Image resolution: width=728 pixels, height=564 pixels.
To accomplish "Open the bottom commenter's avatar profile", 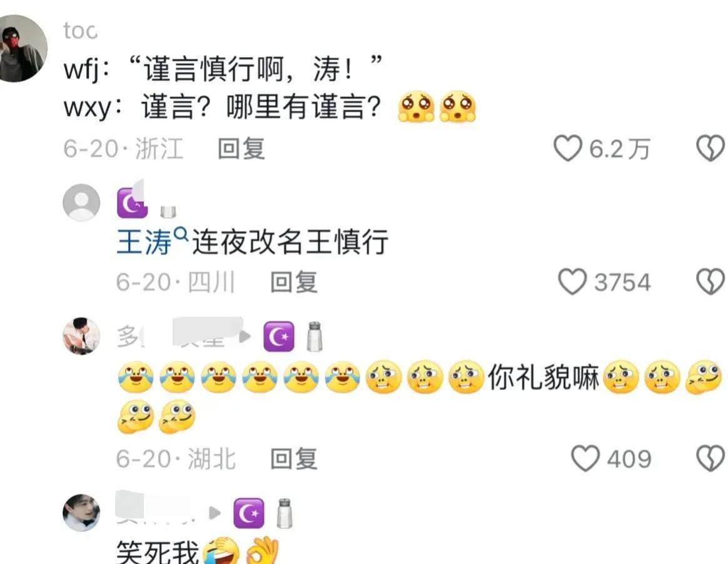I will 81,513.
